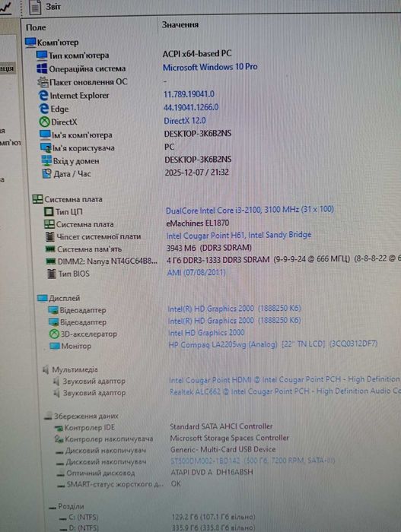Click the Мультимедіа speaker icon

46,369
